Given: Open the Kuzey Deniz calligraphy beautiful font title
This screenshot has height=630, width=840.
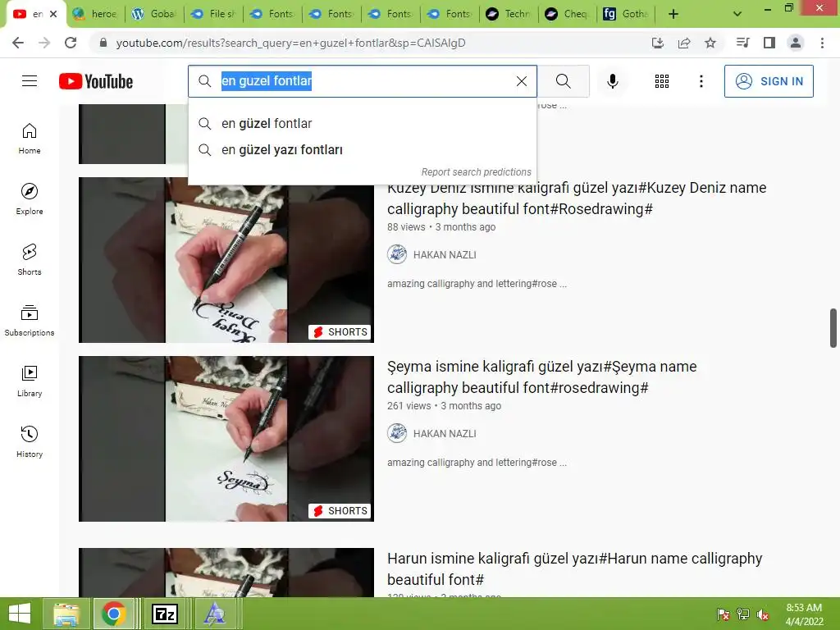Looking at the screenshot, I should point(577,199).
